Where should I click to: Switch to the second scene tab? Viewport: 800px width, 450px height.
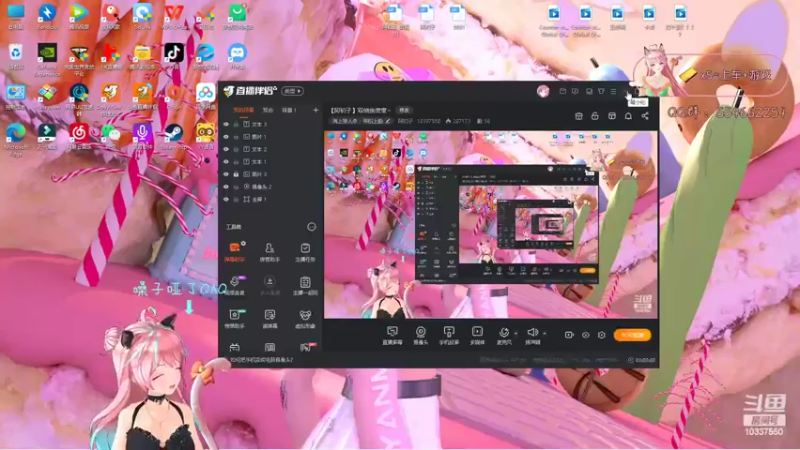point(268,110)
